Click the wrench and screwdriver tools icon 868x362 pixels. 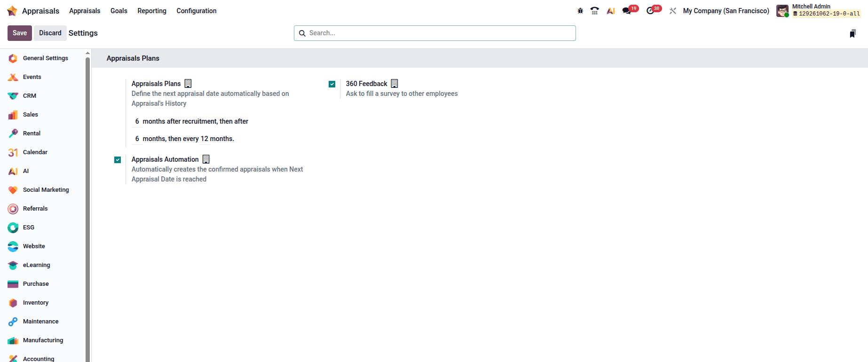673,11
